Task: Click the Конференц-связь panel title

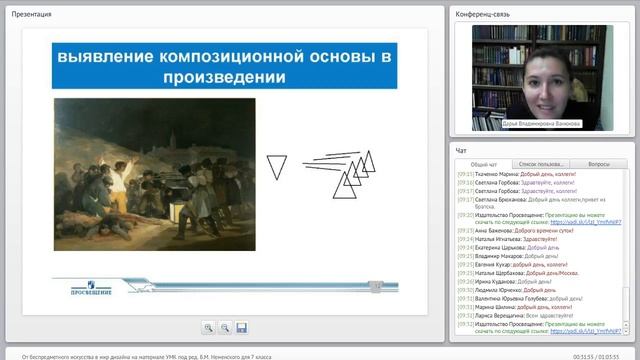Action: pos(482,14)
